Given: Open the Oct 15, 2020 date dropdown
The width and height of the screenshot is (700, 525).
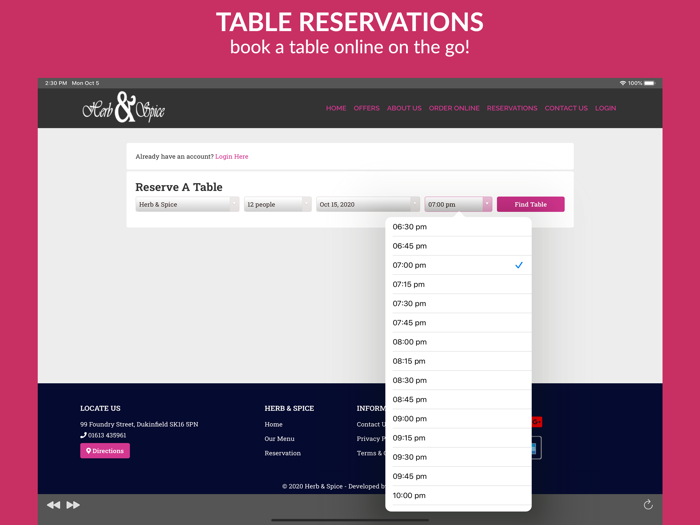Looking at the screenshot, I should pos(368,204).
